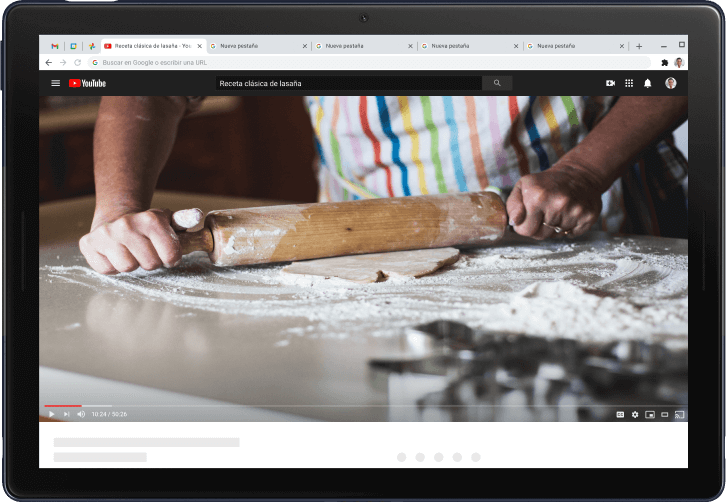Play the video
The width and height of the screenshot is (726, 502).
point(52,414)
